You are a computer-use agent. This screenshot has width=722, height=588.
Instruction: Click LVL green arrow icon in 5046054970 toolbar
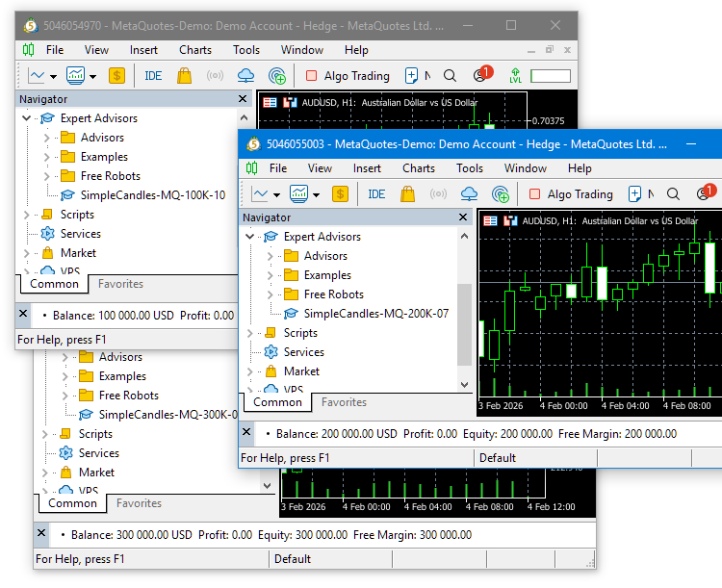pyautogui.click(x=515, y=75)
